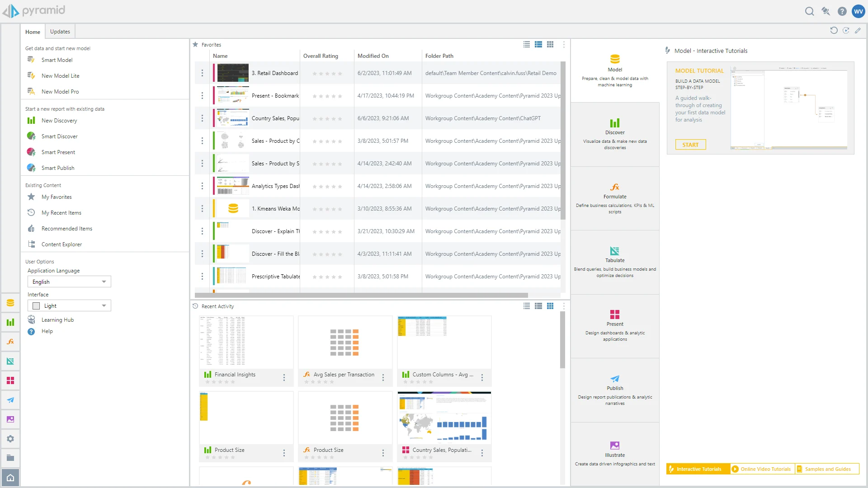868x488 pixels.
Task: Switch Favorites to thumbnail grid view
Action: pyautogui.click(x=550, y=44)
